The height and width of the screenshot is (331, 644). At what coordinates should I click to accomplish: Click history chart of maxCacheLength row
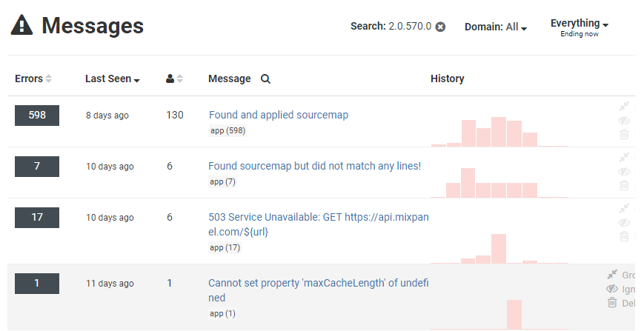point(499,315)
